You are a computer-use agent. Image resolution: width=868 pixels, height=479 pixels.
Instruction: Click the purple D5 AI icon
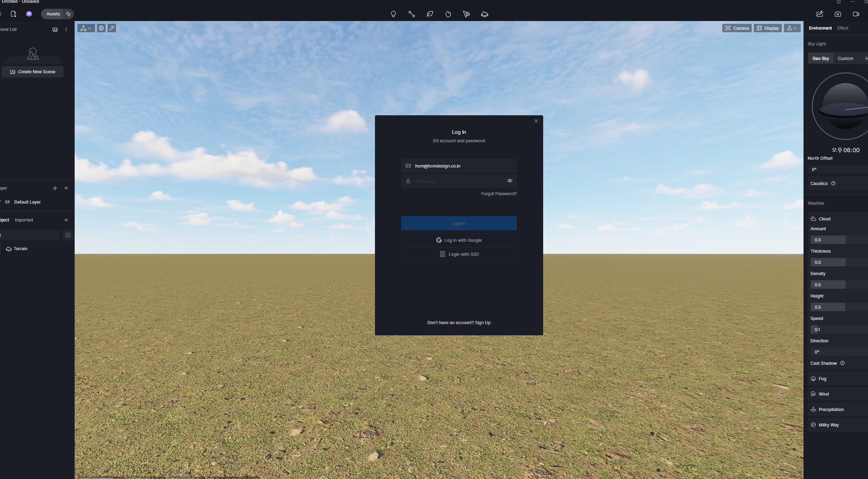click(29, 14)
